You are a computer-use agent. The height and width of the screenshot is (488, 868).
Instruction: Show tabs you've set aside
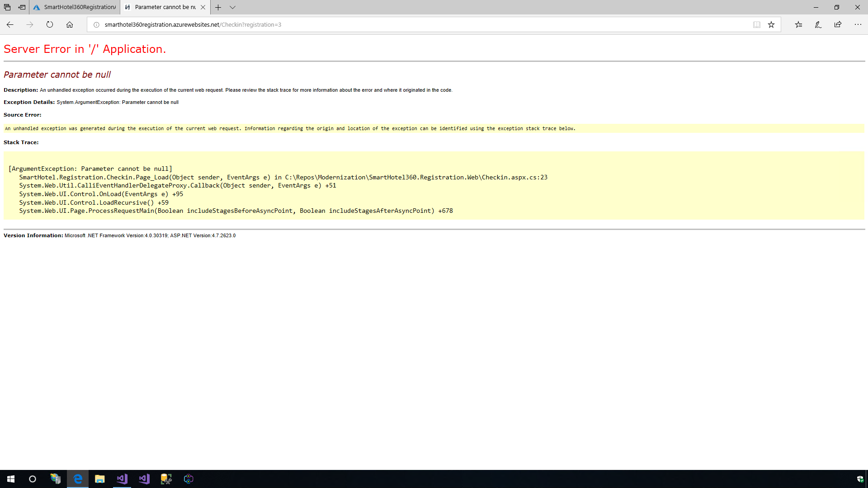7,7
